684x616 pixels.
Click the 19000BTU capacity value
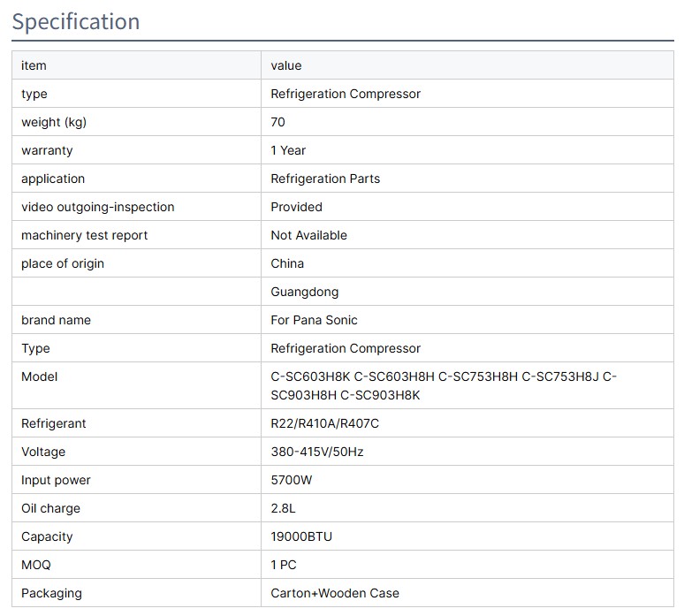click(301, 536)
